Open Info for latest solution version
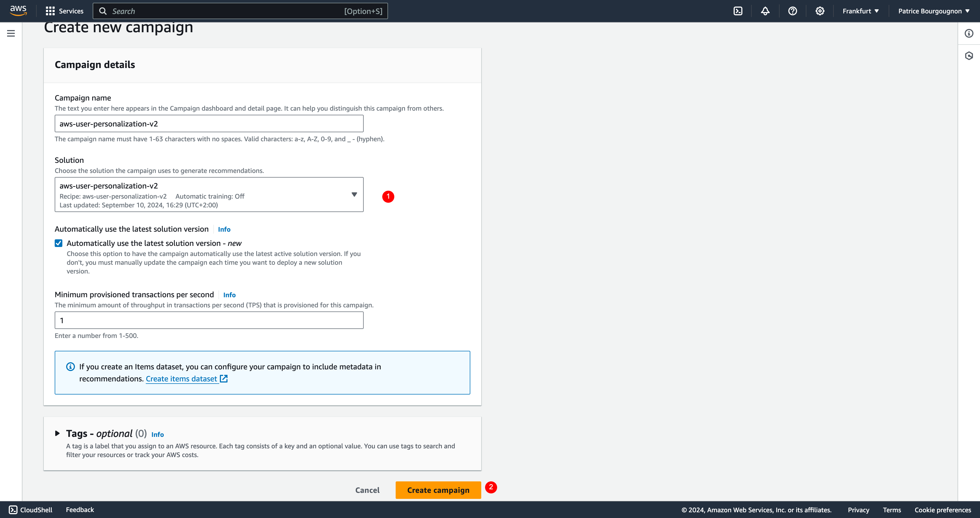The image size is (980, 518). pyautogui.click(x=224, y=229)
